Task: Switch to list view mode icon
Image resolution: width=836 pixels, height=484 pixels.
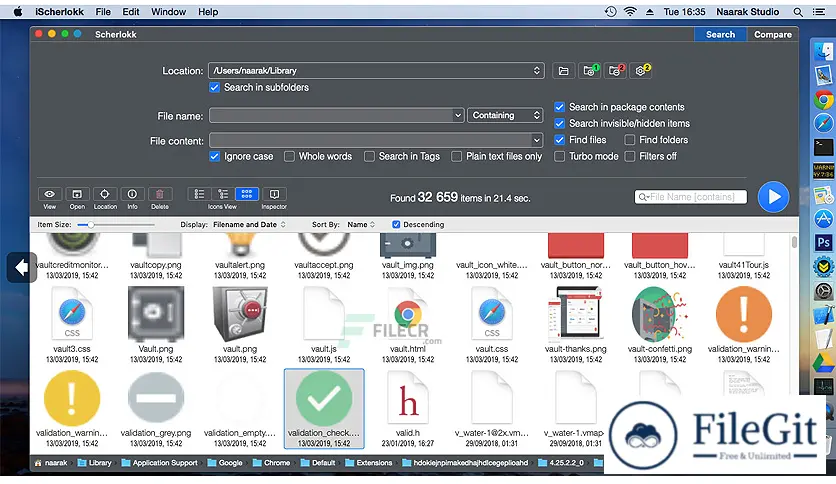Action: [199, 194]
